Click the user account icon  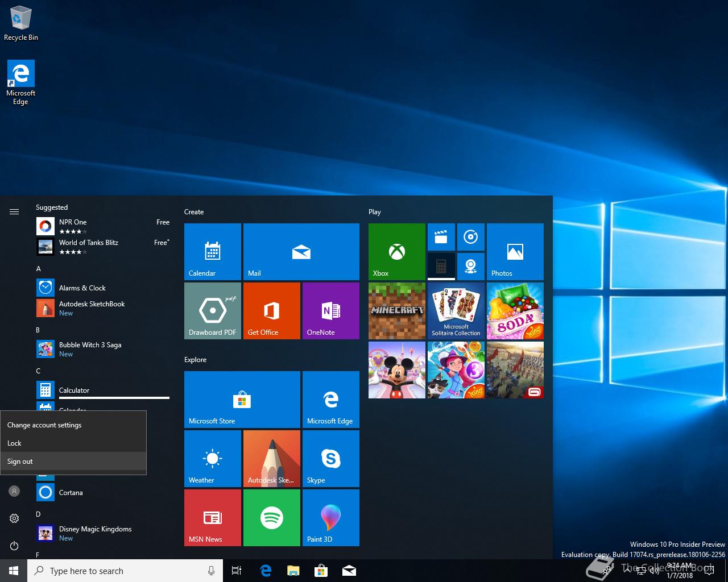coord(14,491)
